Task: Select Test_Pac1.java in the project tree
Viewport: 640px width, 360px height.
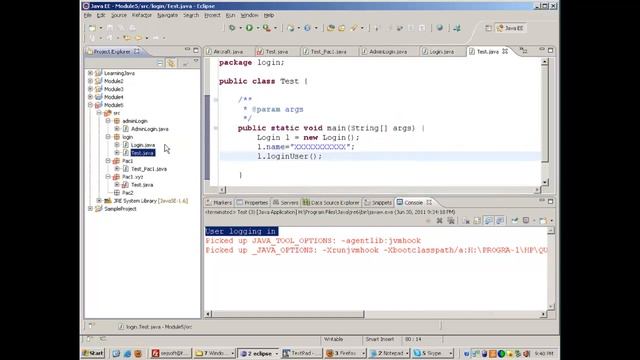Action: [x=149, y=169]
